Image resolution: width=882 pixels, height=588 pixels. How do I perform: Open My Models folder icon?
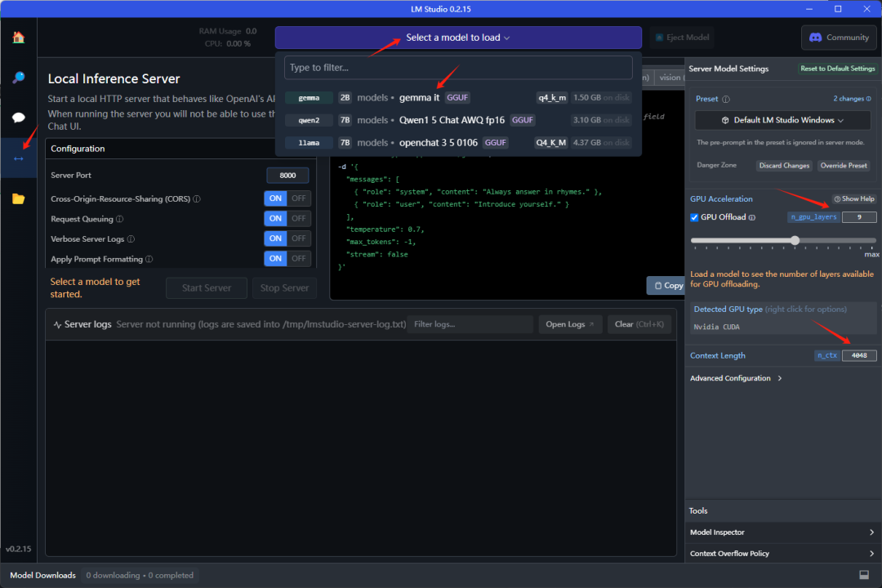(19, 198)
